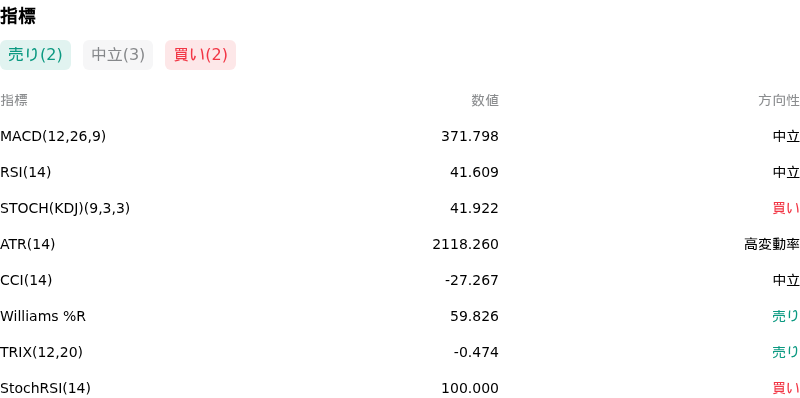Viewport: 800px width, 398px height.
Task: Click the 方向性 column header
Action: 779,101
